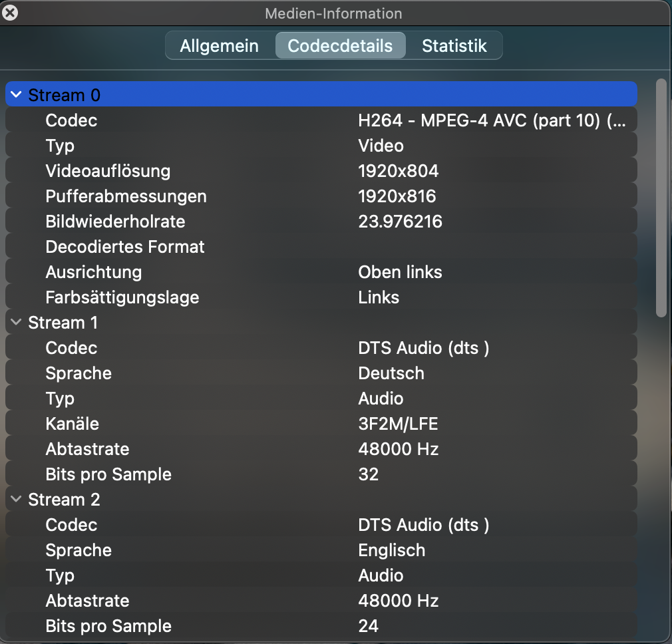
Task: Click the Englisch language value
Action: point(391,550)
